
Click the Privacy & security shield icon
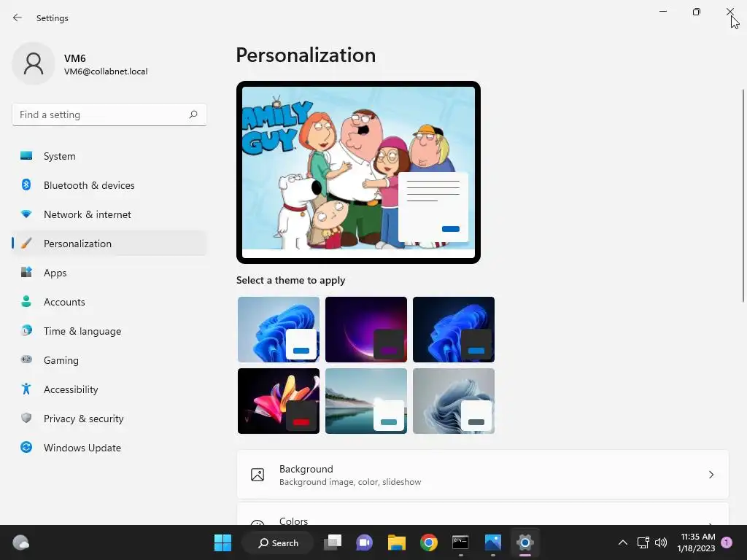(26, 418)
